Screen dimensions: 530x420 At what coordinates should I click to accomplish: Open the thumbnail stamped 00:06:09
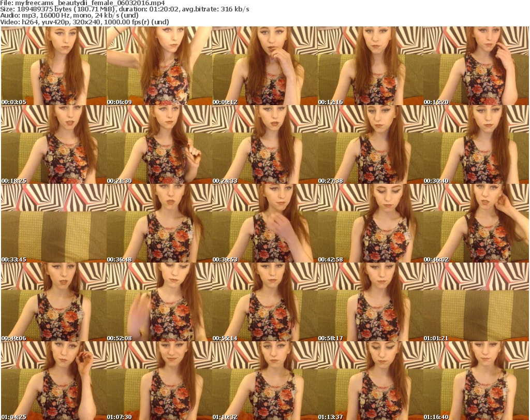159,66
